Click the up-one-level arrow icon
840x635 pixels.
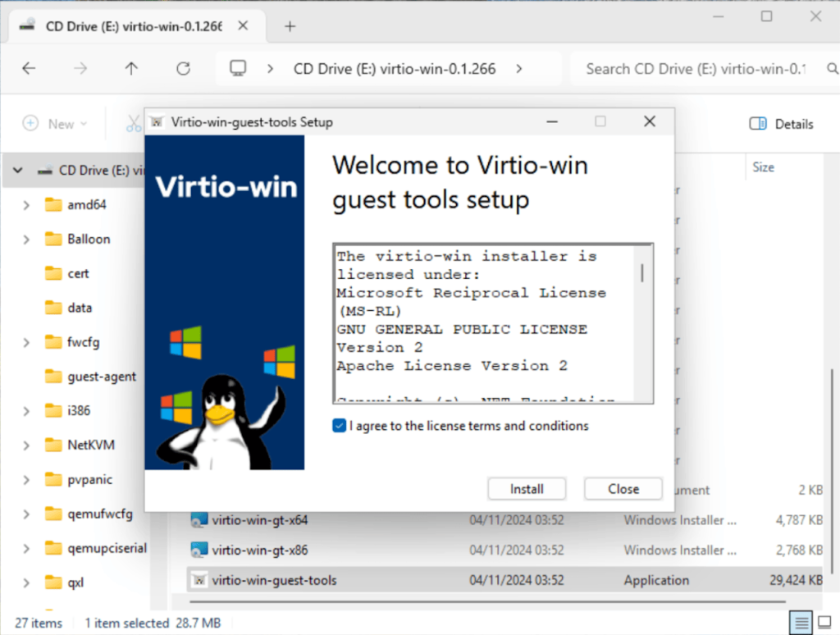point(130,69)
